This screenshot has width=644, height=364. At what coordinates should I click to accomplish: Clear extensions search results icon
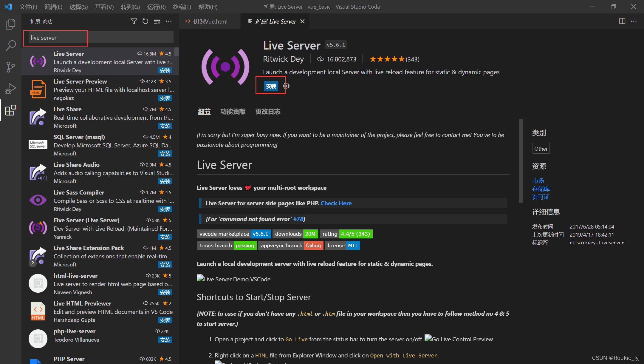157,21
